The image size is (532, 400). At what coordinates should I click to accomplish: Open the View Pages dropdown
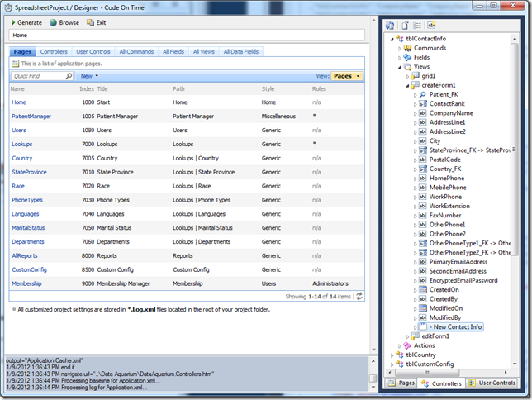pyautogui.click(x=347, y=76)
